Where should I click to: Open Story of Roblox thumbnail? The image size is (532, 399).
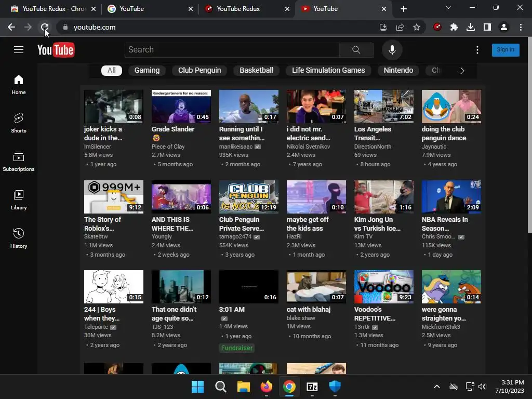[114, 197]
